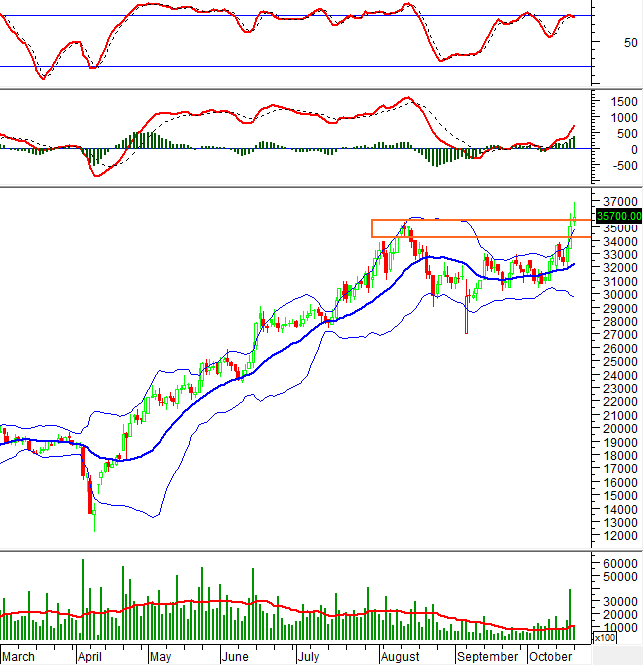The height and width of the screenshot is (665, 643).
Task: Click the April label on time axis
Action: point(93,657)
